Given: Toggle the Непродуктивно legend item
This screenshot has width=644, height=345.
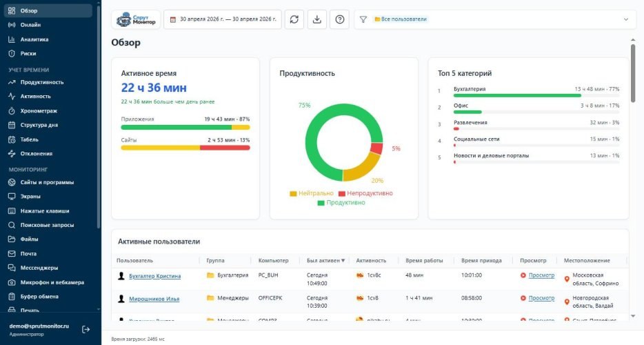Looking at the screenshot, I should pyautogui.click(x=365, y=193).
